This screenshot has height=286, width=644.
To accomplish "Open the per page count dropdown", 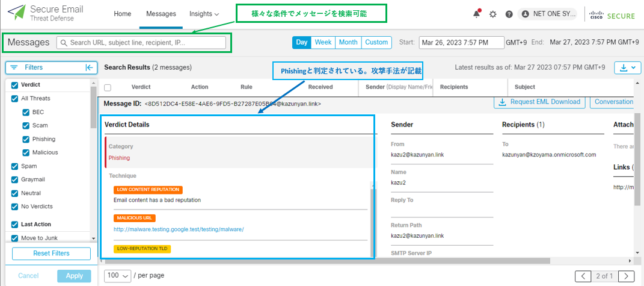I will (117, 276).
